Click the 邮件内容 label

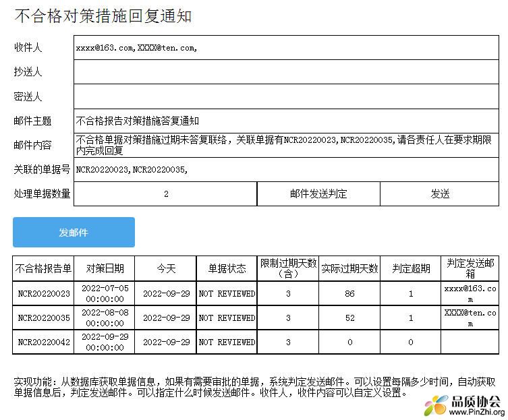32,145
